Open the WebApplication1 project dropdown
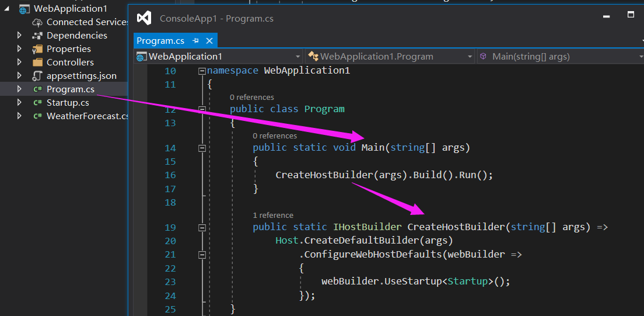The width and height of the screenshot is (644, 316). [x=297, y=57]
